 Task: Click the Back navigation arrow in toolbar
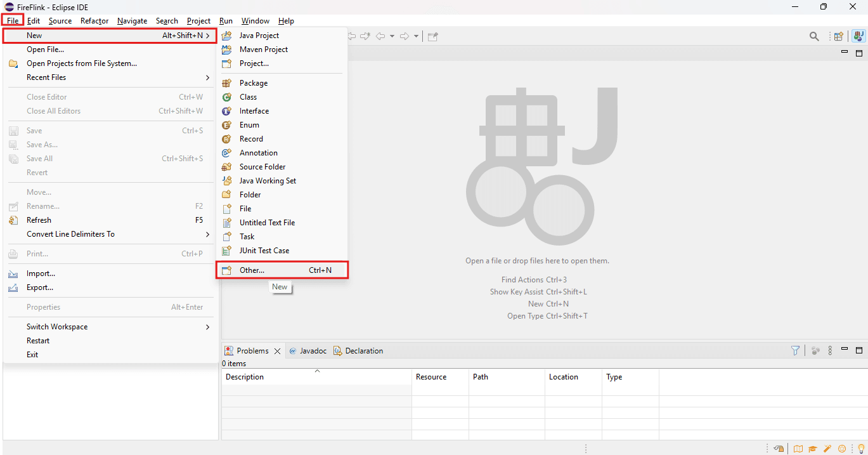(x=380, y=36)
